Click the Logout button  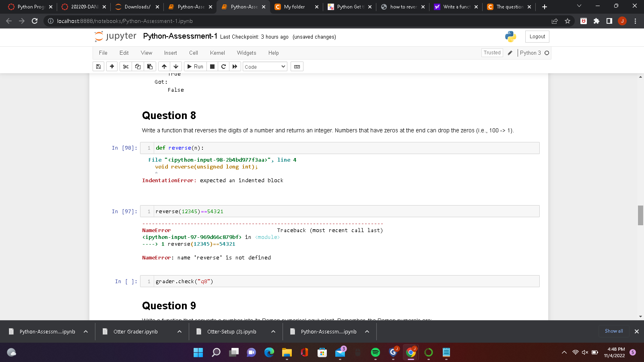click(537, 37)
